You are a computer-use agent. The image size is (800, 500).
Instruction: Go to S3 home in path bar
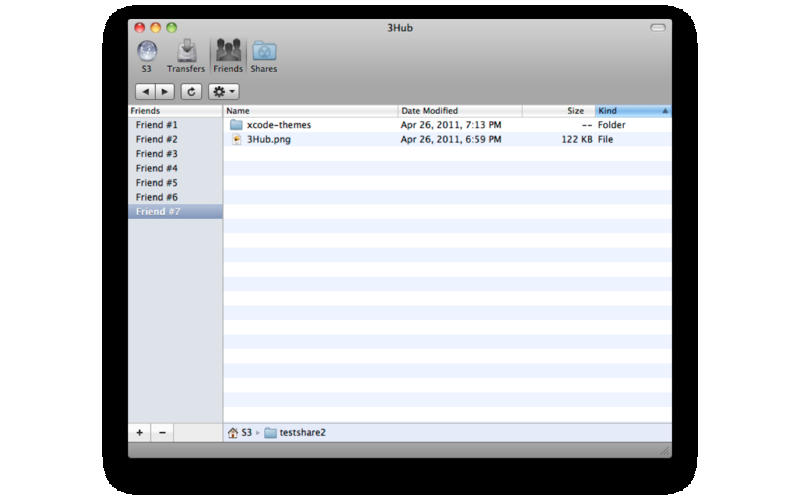[x=240, y=433]
